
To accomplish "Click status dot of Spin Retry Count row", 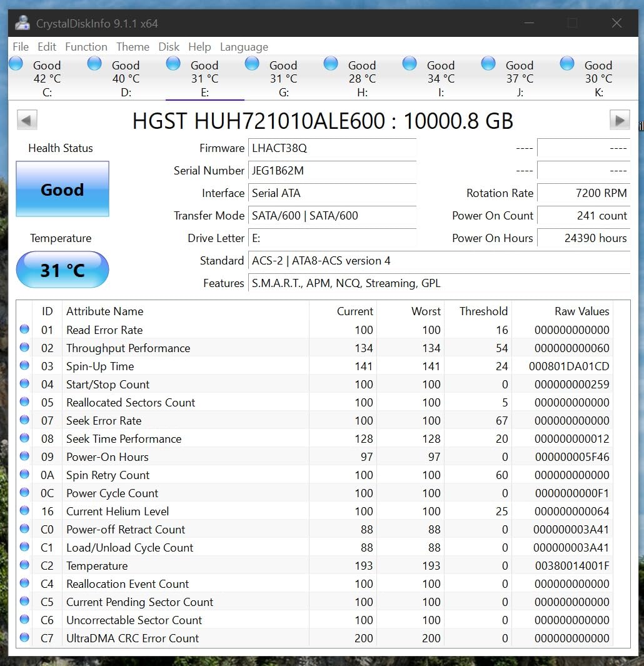I will tap(24, 474).
